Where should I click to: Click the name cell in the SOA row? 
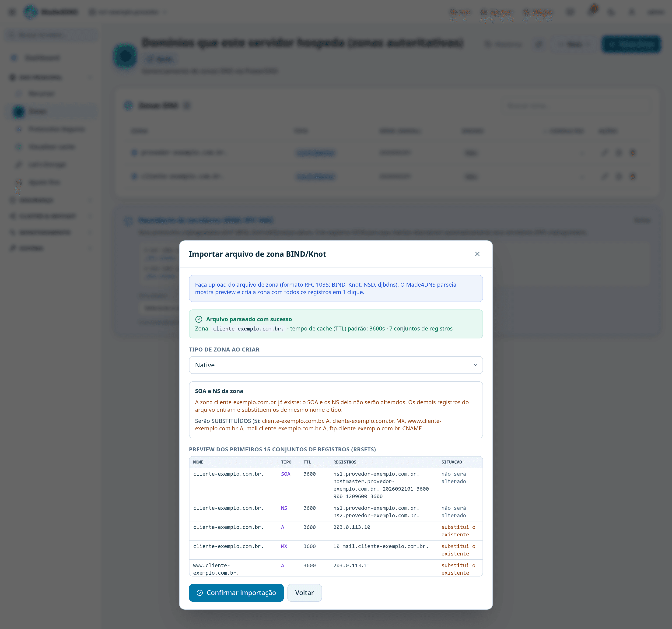pyautogui.click(x=228, y=474)
